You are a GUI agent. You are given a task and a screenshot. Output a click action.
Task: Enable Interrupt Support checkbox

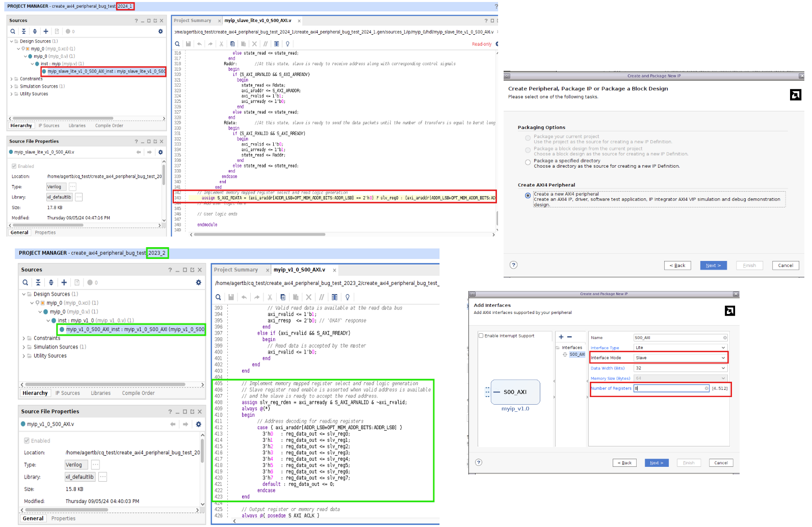click(x=481, y=336)
